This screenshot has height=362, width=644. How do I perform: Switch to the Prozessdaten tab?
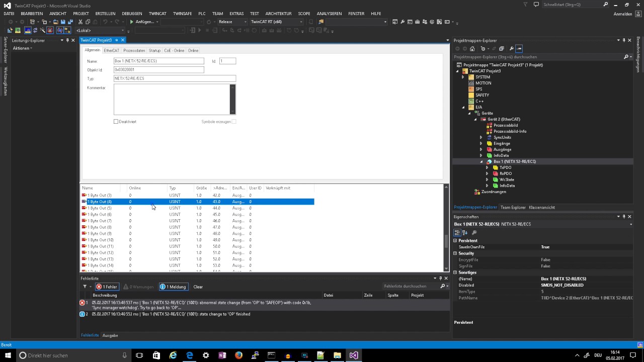[134, 50]
